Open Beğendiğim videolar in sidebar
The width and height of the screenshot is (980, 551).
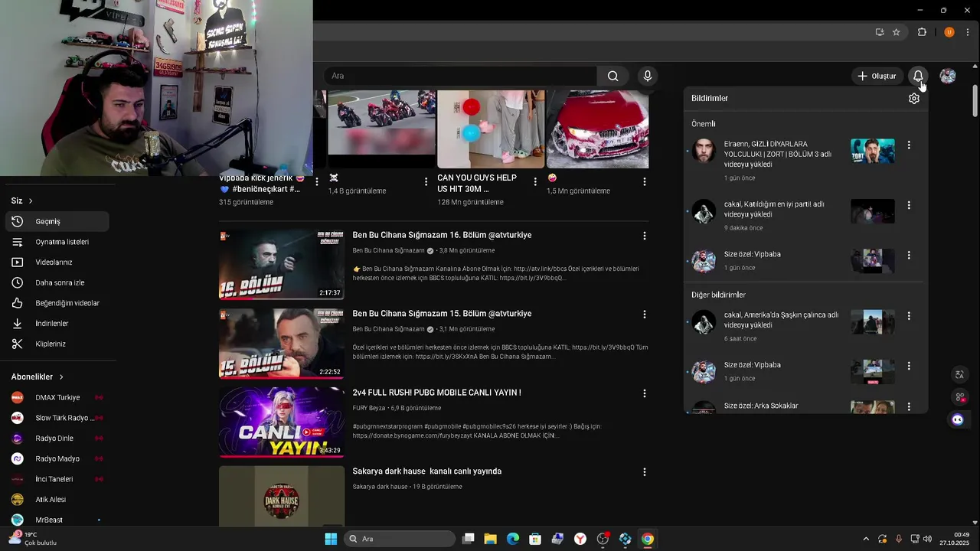tap(57, 303)
